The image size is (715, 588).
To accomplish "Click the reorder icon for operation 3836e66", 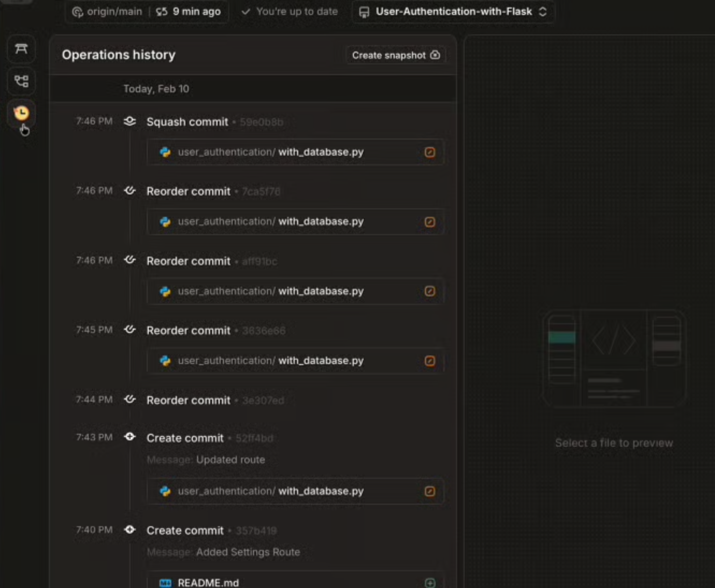I will coord(129,330).
